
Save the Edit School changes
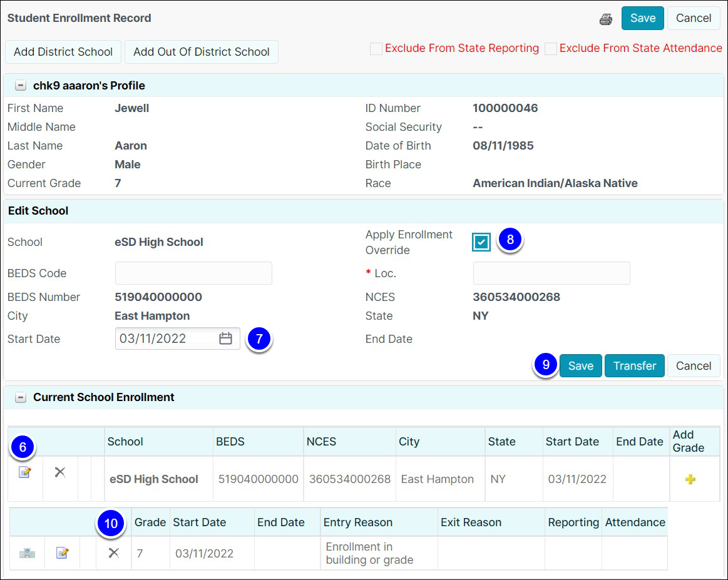coord(581,365)
